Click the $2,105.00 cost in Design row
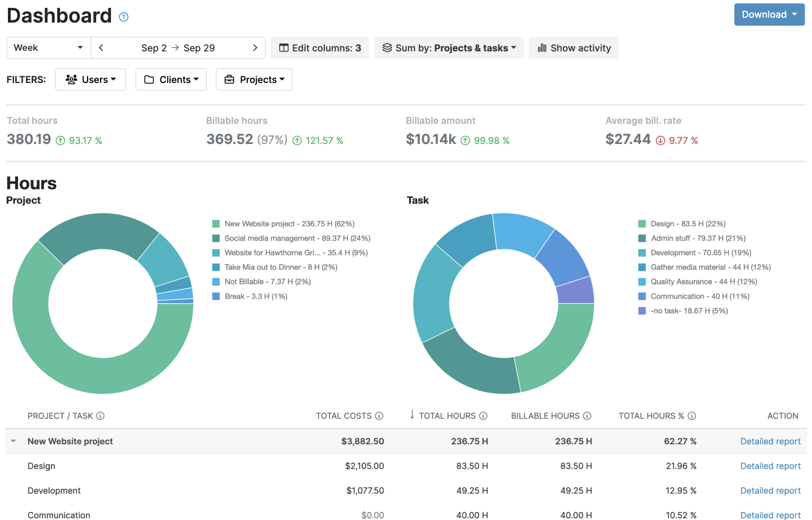Image resolution: width=812 pixels, height=520 pixels. (364, 466)
